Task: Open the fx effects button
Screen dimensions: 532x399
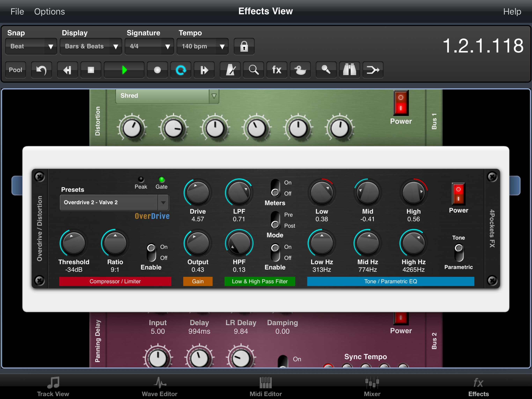Action: coord(277,70)
